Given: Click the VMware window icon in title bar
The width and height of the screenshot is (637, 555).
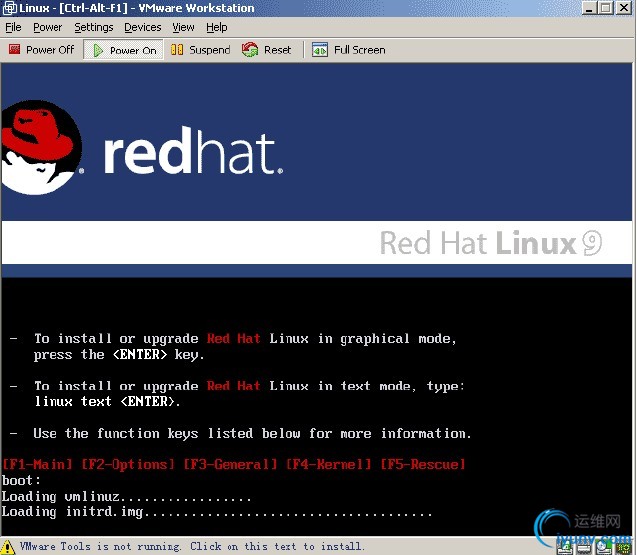Looking at the screenshot, I should (x=10, y=8).
